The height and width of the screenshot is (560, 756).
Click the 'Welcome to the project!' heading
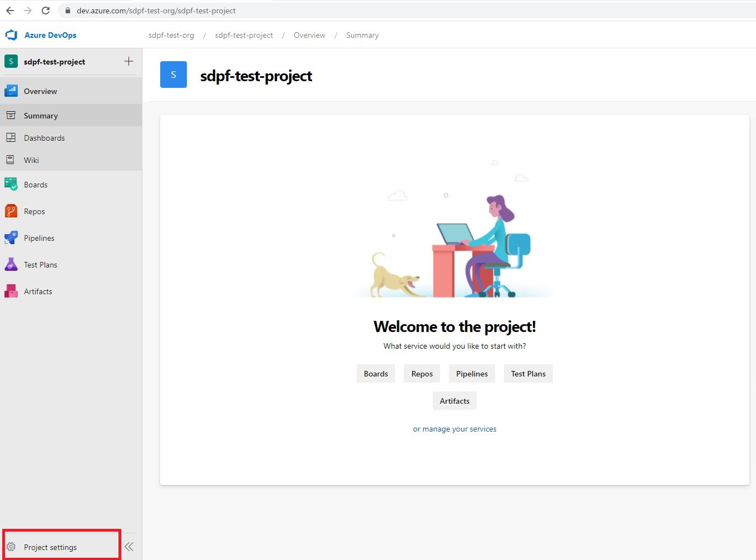[454, 326]
